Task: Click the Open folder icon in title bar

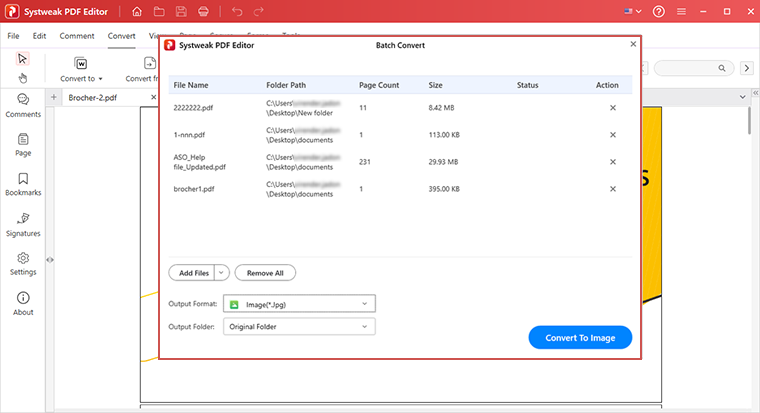Action: point(159,12)
